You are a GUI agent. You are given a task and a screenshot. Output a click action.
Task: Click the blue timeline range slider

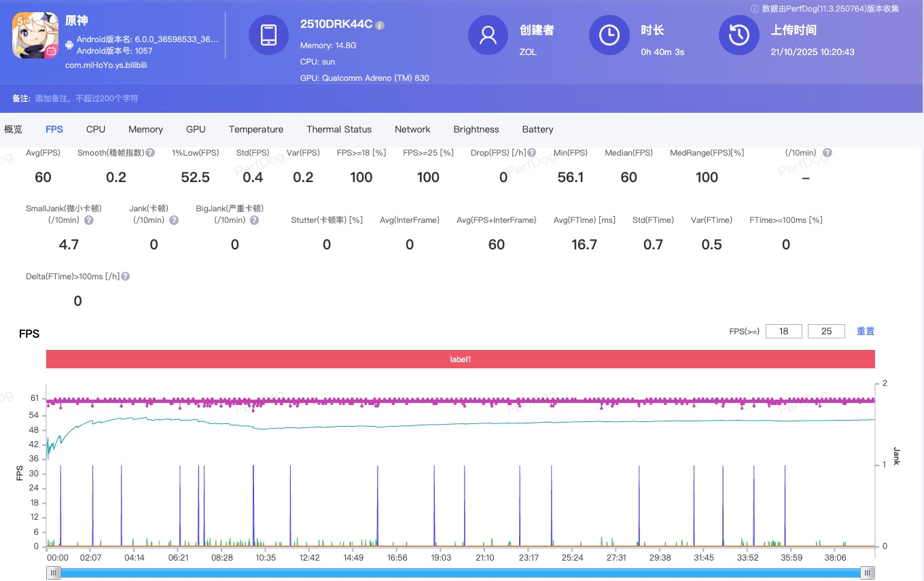pos(461,573)
